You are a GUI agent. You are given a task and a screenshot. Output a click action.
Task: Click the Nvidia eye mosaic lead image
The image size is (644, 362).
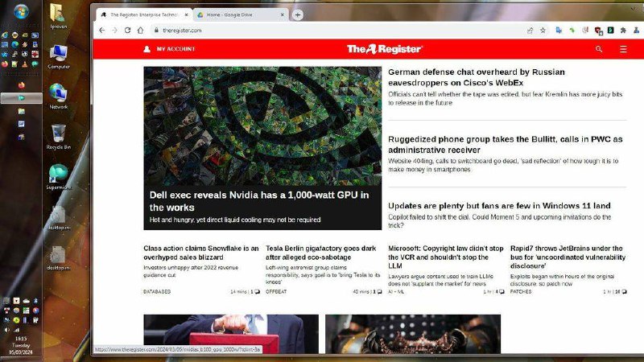pyautogui.click(x=262, y=126)
